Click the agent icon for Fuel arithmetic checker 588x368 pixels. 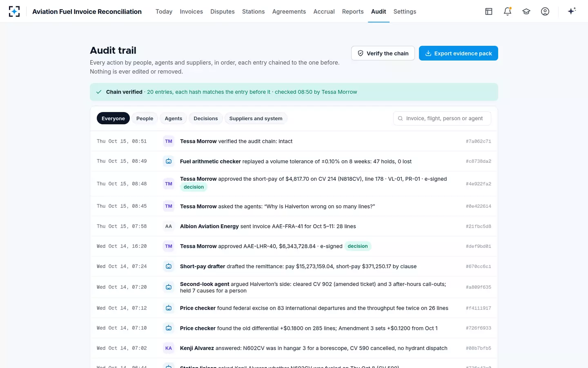(x=169, y=161)
